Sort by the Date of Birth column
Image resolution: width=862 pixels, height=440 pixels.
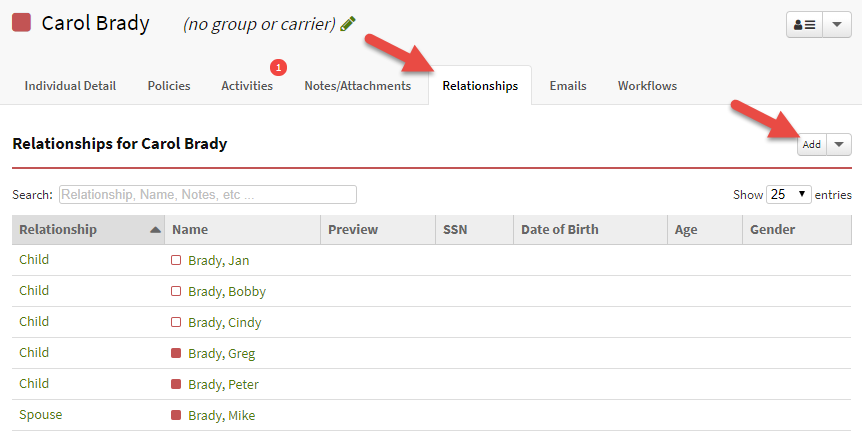pos(590,230)
